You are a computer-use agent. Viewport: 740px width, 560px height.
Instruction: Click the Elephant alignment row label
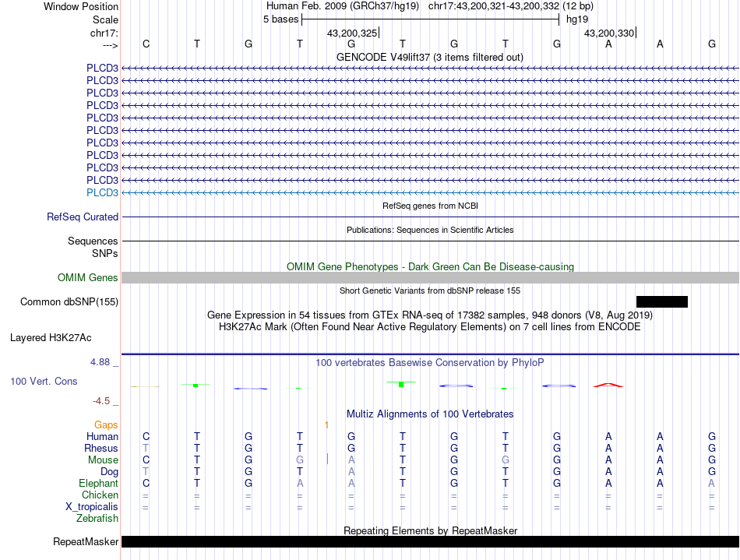(98, 484)
